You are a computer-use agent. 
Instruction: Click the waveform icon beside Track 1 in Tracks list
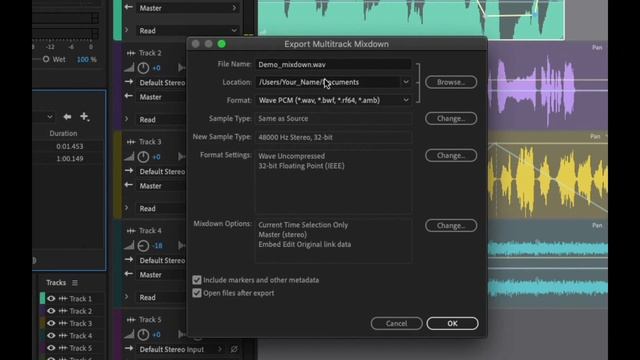coord(63,299)
